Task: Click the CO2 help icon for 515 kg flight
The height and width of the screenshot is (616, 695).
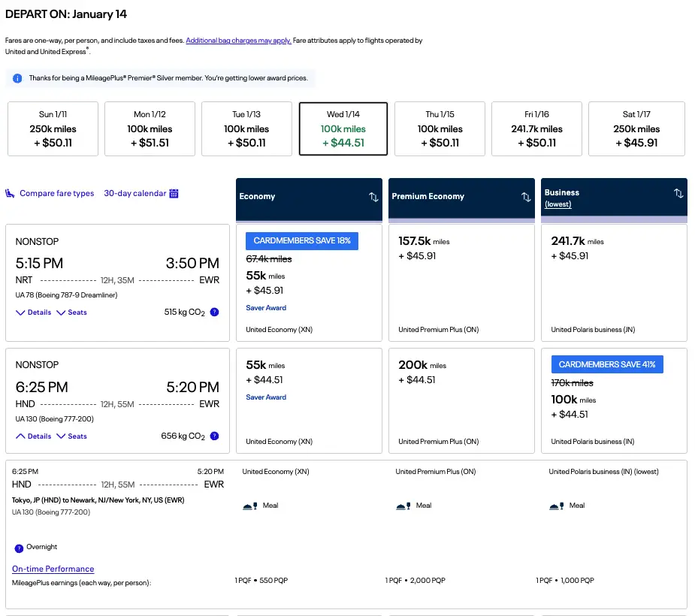Action: pos(215,312)
